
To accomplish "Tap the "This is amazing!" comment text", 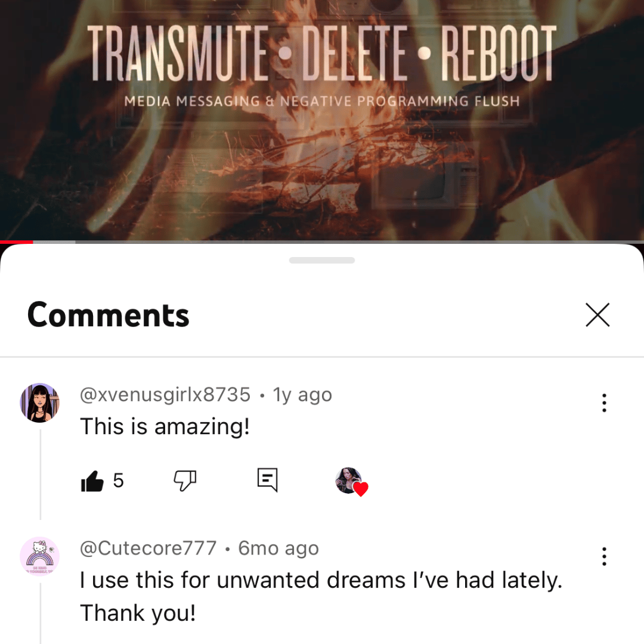I will [165, 427].
